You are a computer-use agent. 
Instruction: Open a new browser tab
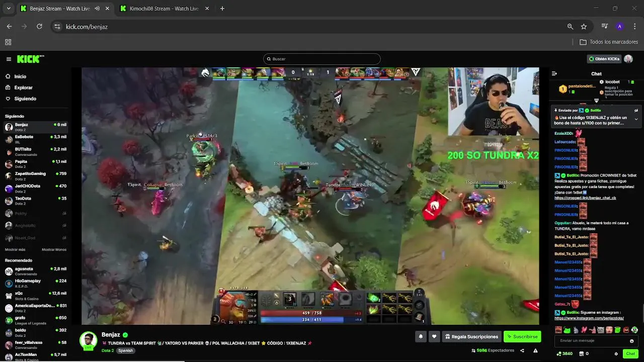pyautogui.click(x=222, y=9)
